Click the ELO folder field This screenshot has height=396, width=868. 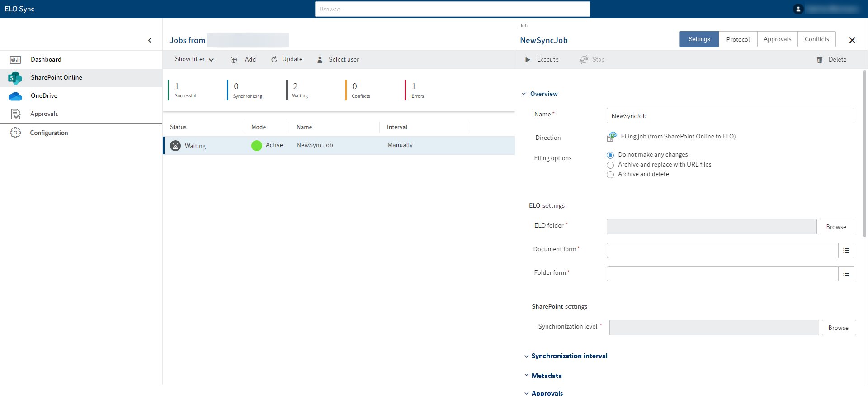tap(712, 227)
